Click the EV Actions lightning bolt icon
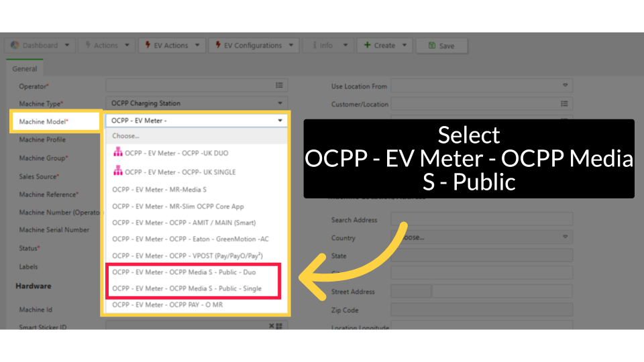The image size is (644, 362). (148, 45)
